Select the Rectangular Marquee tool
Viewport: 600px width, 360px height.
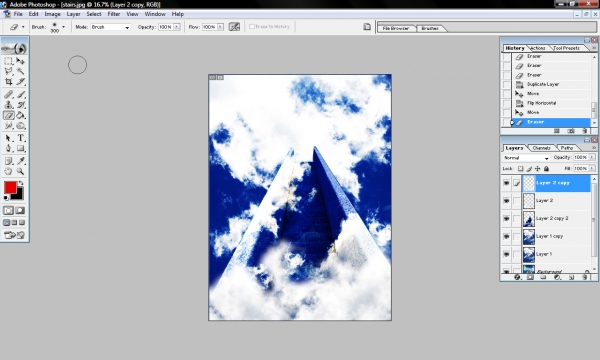(8, 61)
